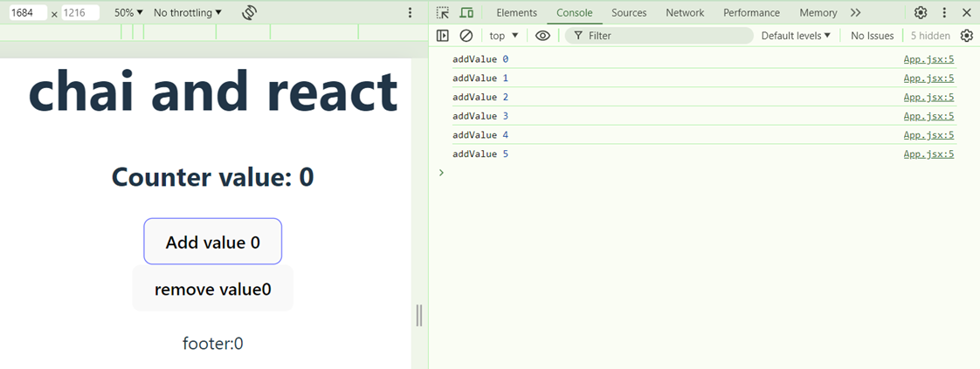Open the DevTools customize menu
The image size is (980, 369).
[944, 12]
